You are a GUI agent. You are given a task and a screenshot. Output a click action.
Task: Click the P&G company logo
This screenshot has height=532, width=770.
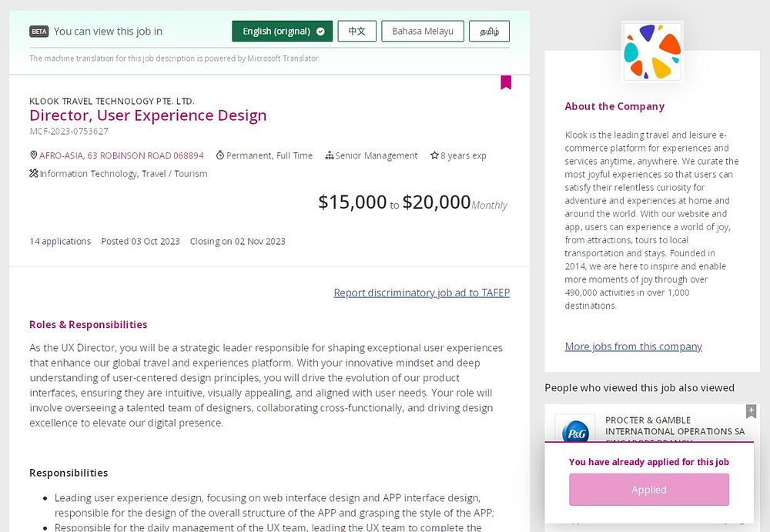576,432
